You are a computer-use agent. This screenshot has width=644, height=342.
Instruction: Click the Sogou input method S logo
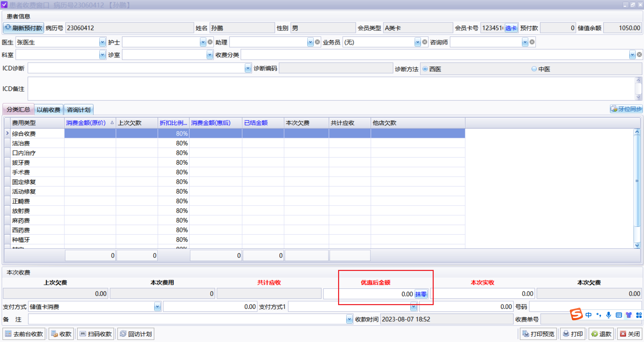point(576,314)
